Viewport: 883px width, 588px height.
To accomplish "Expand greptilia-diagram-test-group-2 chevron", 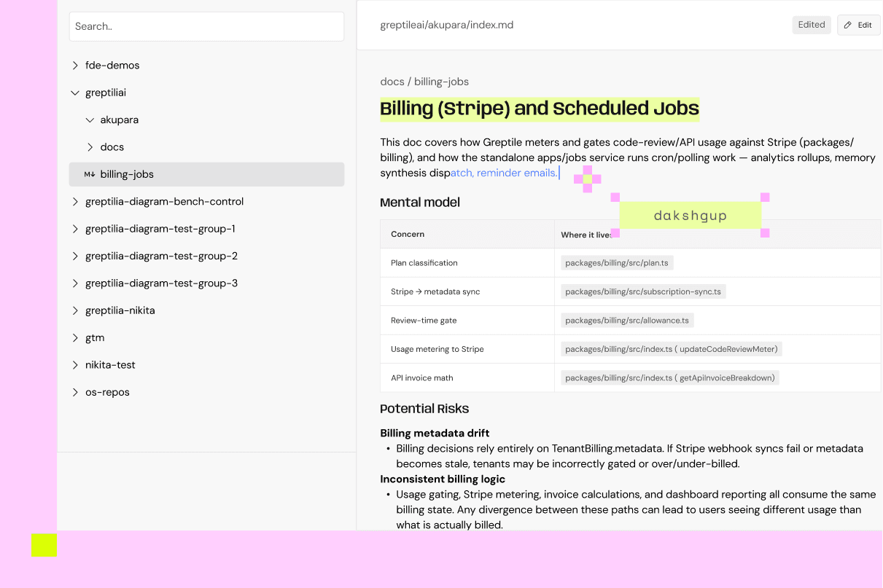I will [x=75, y=256].
